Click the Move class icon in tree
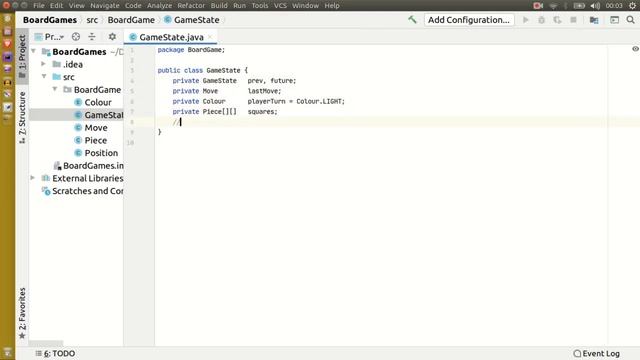Screen dimensions: 640x360 [78, 127]
